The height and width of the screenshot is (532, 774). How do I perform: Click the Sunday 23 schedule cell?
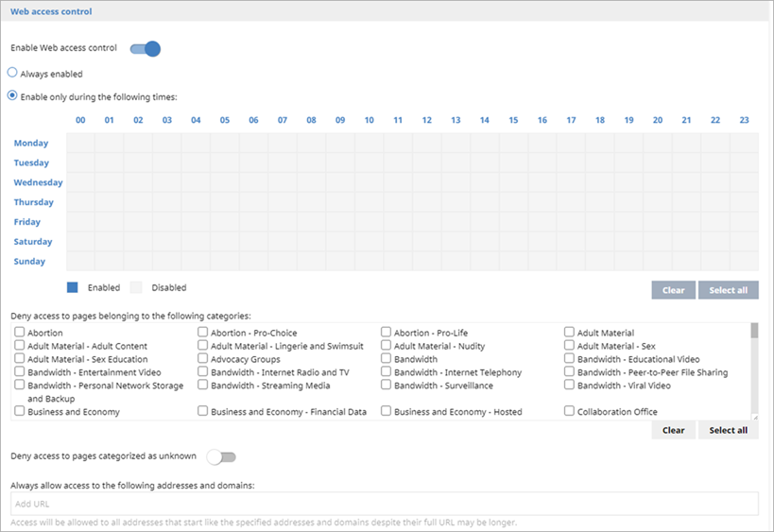745,261
